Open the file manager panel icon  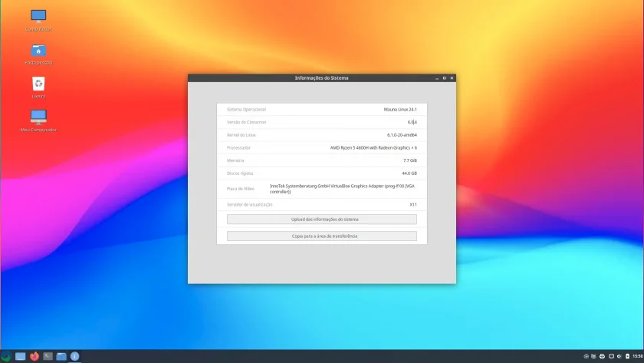coord(61,356)
